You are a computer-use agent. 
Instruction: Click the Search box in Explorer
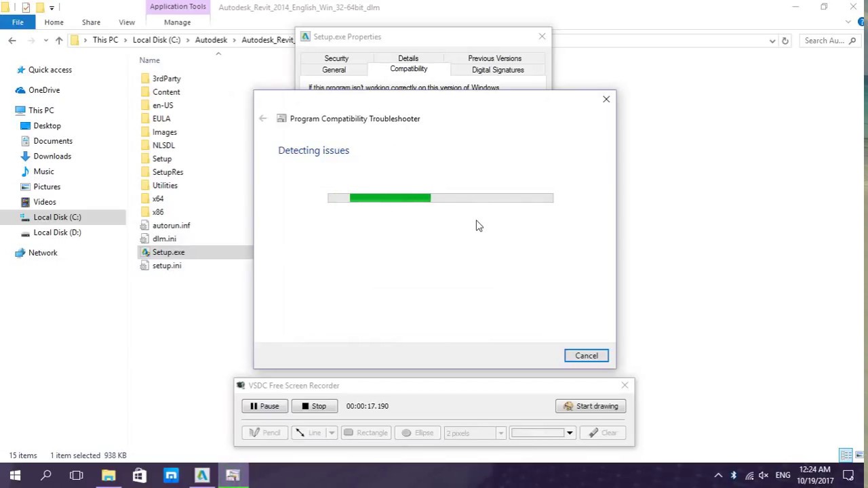pyautogui.click(x=830, y=41)
